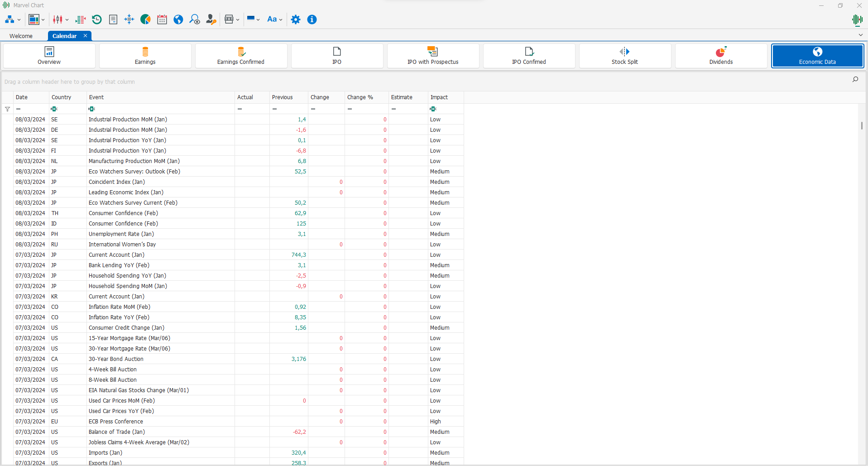Open the Earnings section
The image size is (868, 466).
(x=145, y=56)
